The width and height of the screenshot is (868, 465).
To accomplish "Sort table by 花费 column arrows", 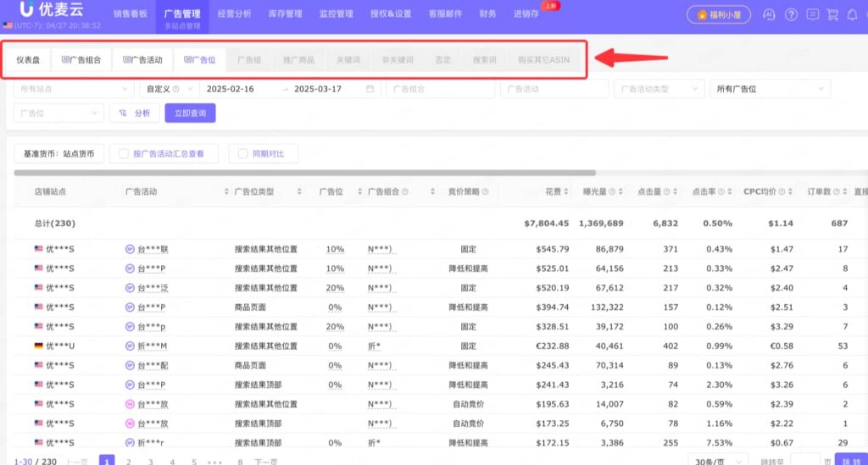I will [565, 192].
